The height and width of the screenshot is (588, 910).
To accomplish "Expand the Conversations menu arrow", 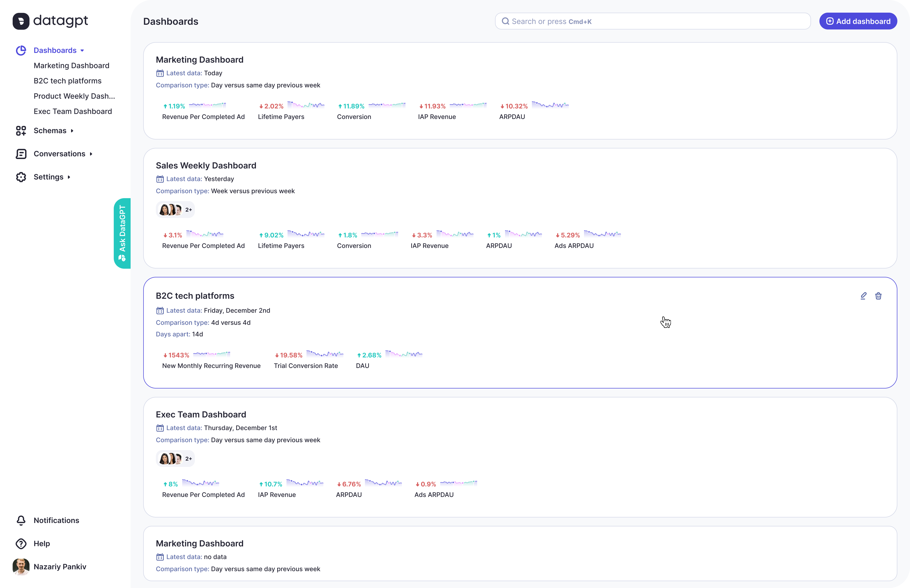I will (x=91, y=154).
